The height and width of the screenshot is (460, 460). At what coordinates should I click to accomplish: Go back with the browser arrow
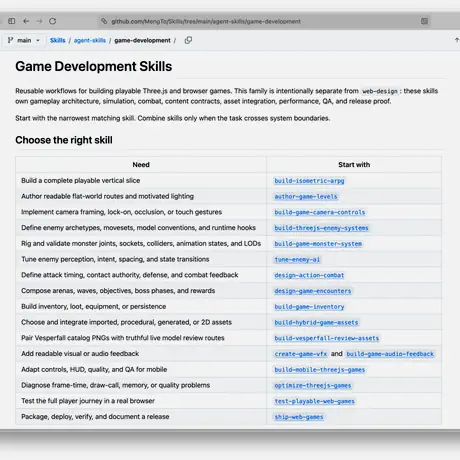[x=26, y=21]
